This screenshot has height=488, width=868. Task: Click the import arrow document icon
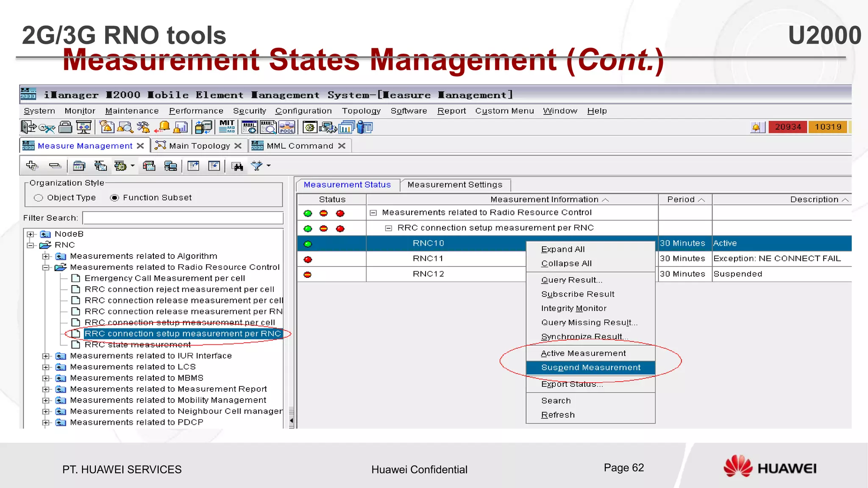coord(214,166)
